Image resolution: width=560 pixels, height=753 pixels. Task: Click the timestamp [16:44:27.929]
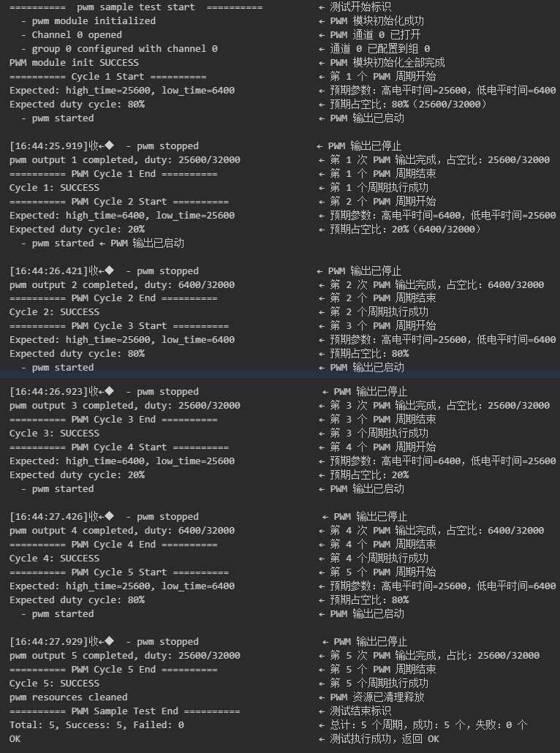click(49, 642)
